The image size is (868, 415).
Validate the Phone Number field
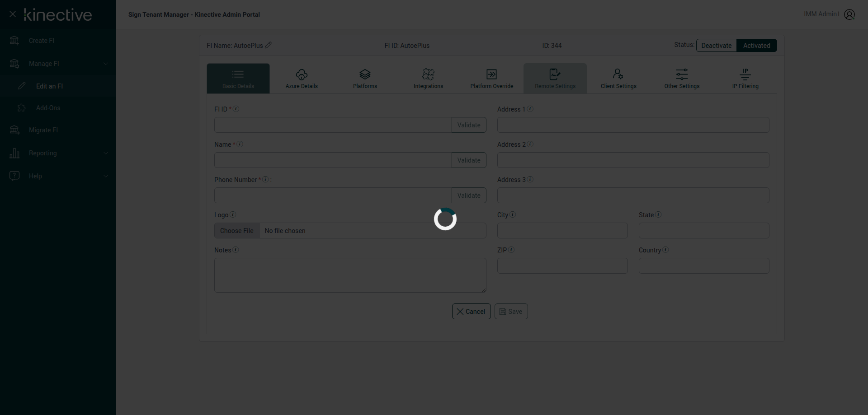(x=469, y=196)
